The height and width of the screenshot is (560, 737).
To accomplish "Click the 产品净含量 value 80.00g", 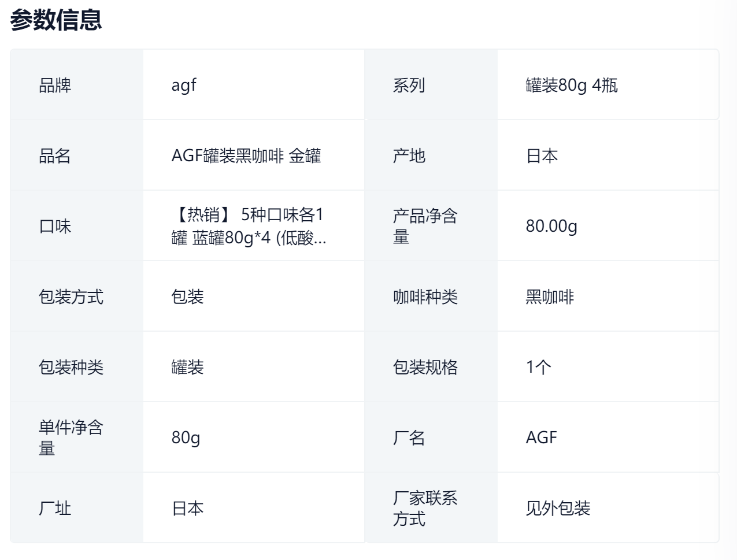I will tap(551, 227).
